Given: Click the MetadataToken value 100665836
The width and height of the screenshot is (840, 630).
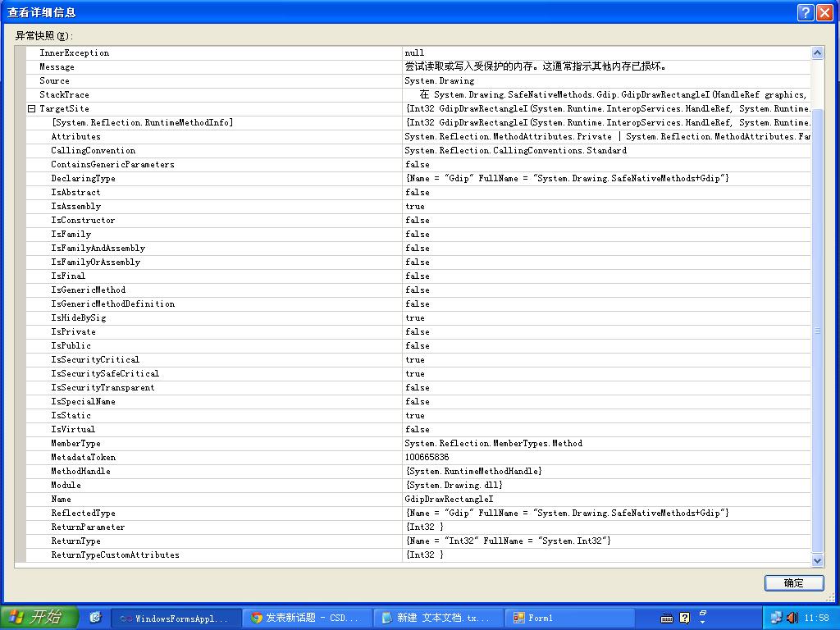Looking at the screenshot, I should (427, 457).
